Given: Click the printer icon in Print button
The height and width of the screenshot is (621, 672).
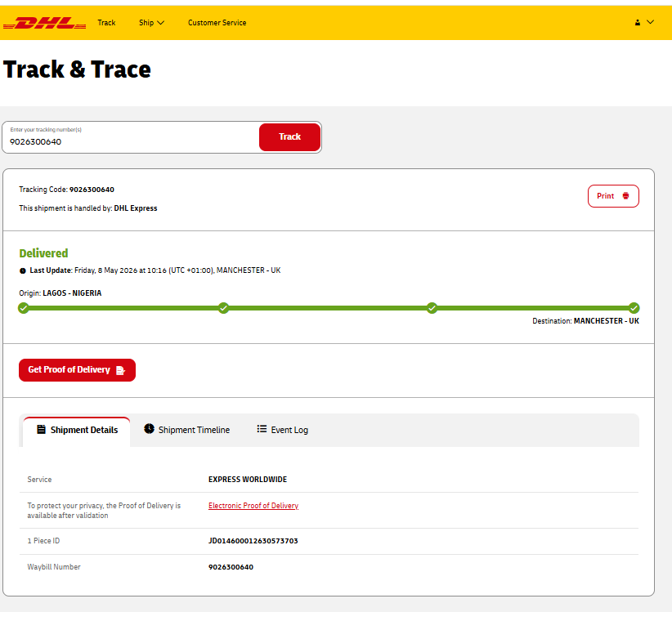Looking at the screenshot, I should pos(625,196).
